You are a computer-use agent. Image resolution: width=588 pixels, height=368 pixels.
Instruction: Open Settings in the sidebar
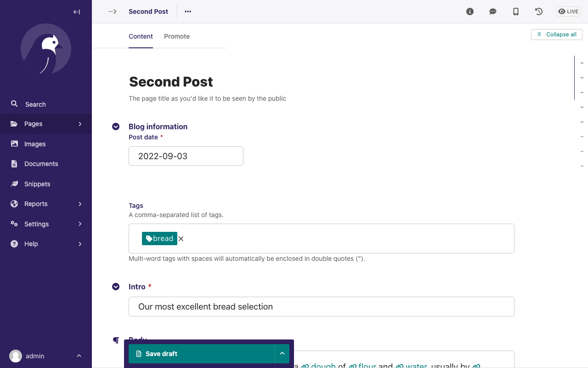(x=46, y=224)
